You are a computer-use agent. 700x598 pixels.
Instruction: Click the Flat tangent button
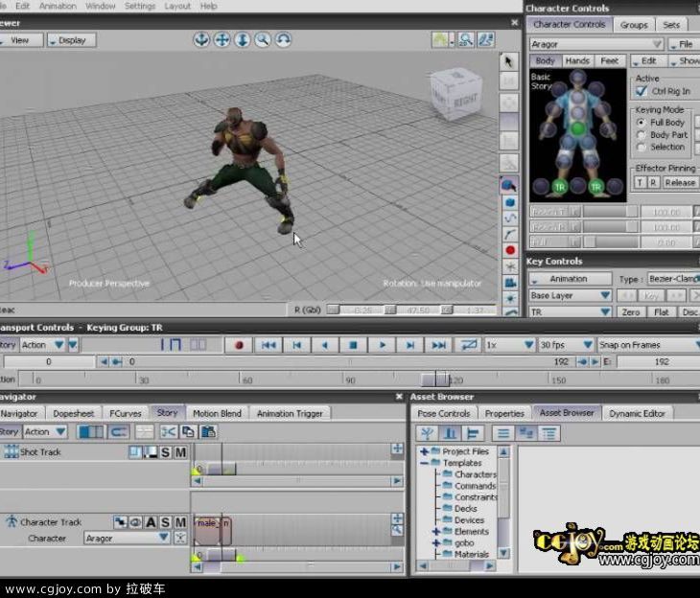661,312
